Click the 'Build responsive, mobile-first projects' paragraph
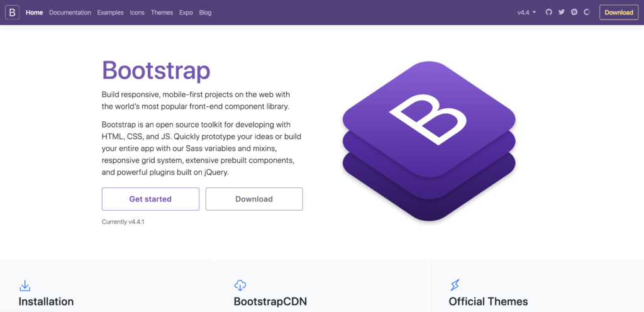Viewport: 644px width, 312px height. pyautogui.click(x=196, y=101)
